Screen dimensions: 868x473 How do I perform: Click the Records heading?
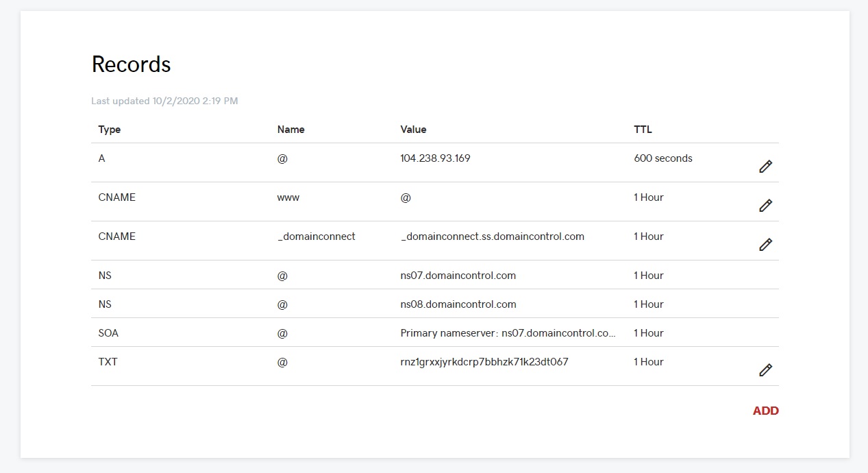pos(131,64)
